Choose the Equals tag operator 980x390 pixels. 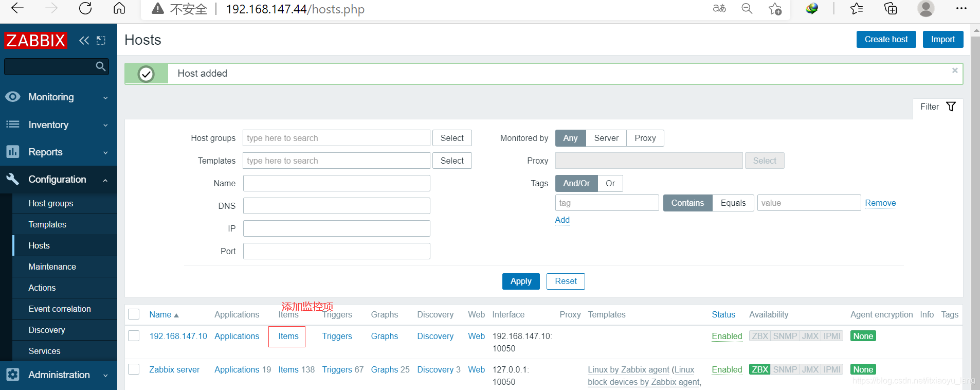click(733, 203)
